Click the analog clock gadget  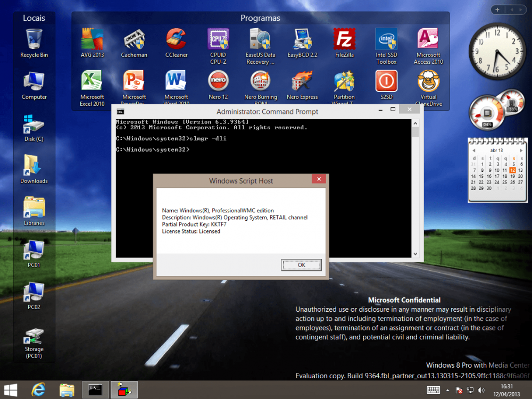click(497, 52)
